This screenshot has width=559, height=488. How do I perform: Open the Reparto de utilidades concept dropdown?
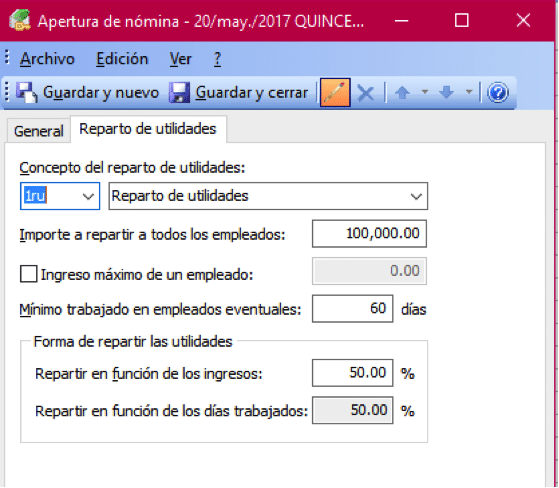(x=416, y=196)
